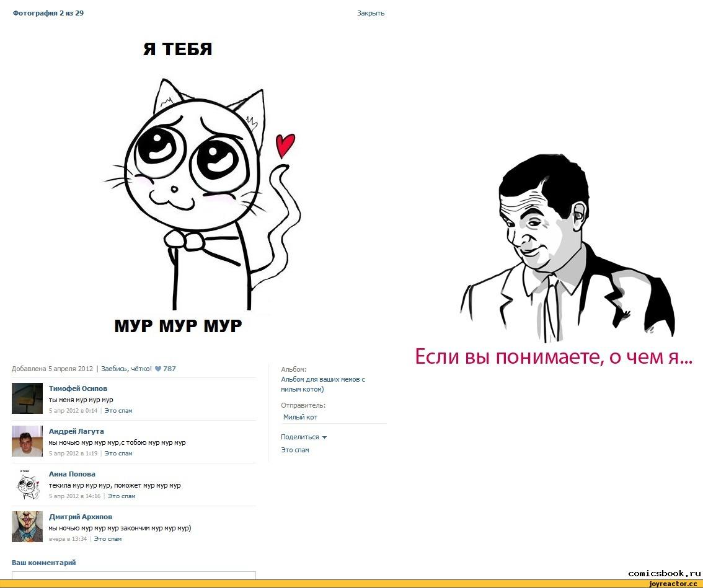Click comment text ты меня мур мур мур
This screenshot has height=588, width=703.
click(81, 400)
